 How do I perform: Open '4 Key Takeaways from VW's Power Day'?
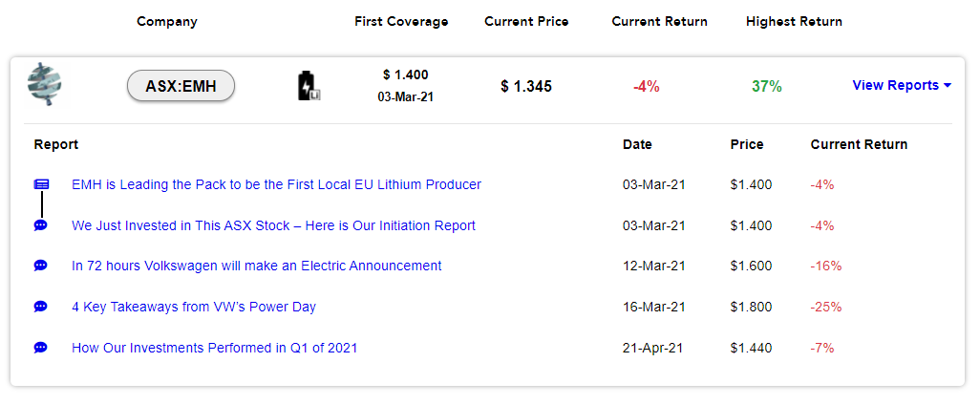[x=194, y=307]
